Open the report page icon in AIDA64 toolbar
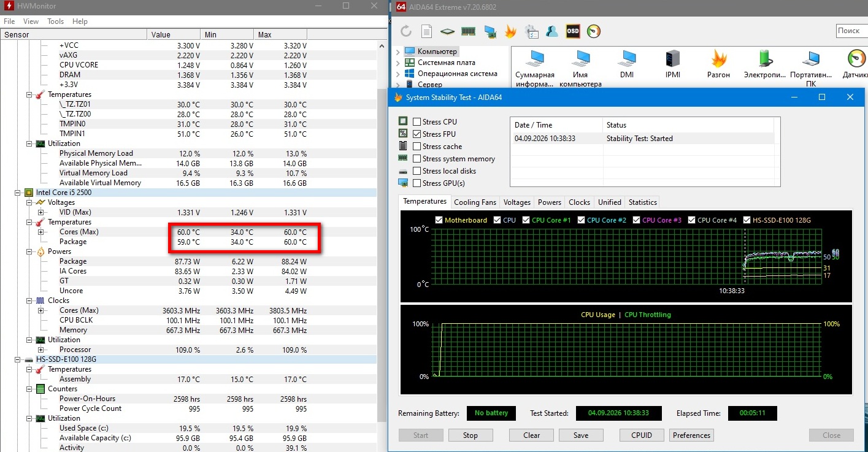Screen dimensions: 868x452 426,31
